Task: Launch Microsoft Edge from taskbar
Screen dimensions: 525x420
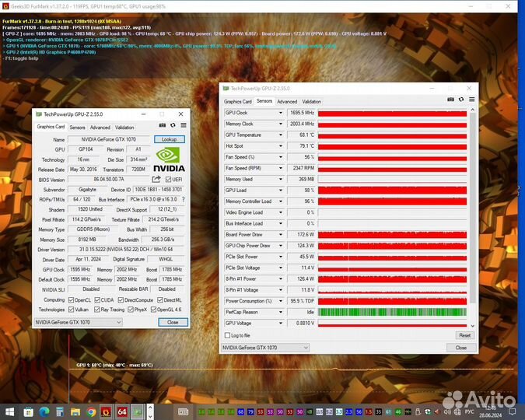Action: click(x=44, y=411)
